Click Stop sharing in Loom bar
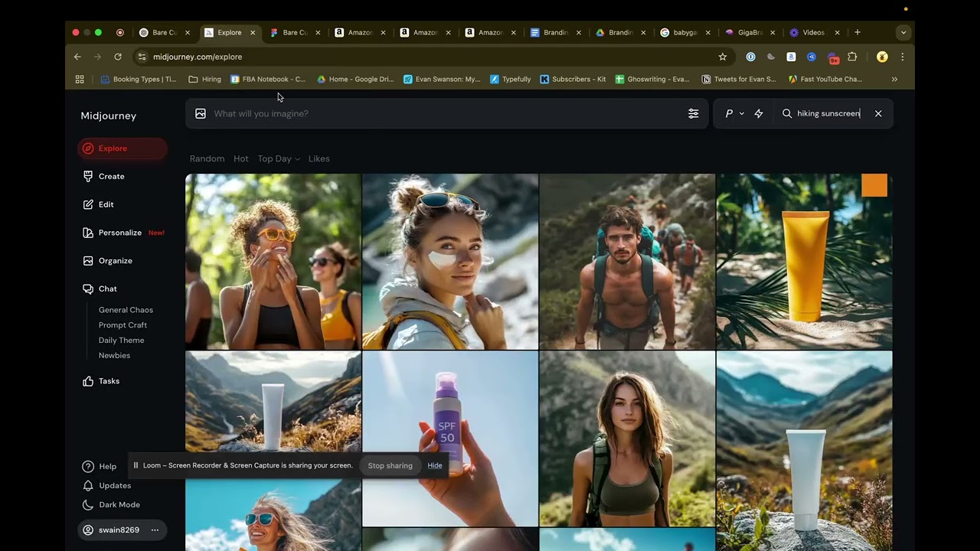The width and height of the screenshot is (980, 551). (x=390, y=465)
